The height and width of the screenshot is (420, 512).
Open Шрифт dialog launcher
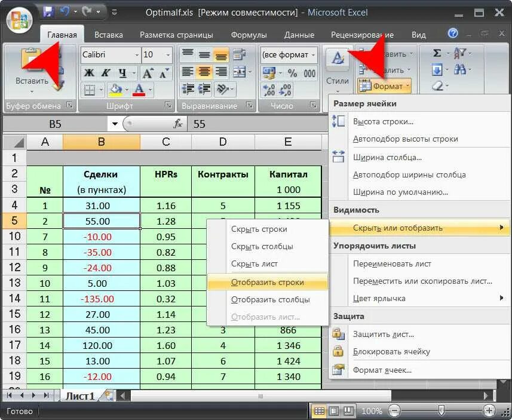168,105
